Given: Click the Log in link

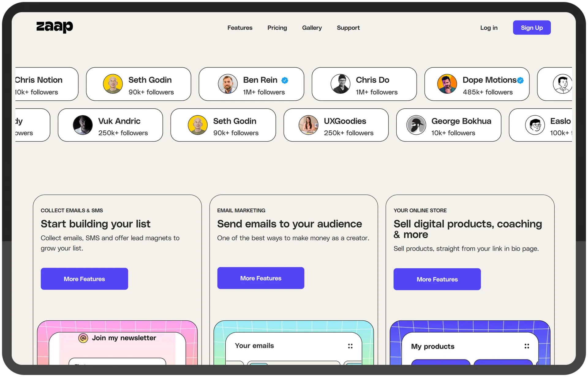Looking at the screenshot, I should (489, 28).
